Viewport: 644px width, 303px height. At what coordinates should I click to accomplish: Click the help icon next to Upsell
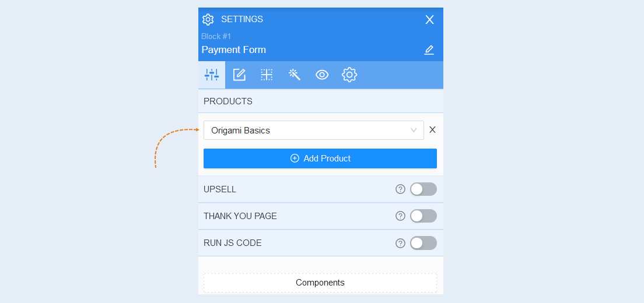click(x=400, y=189)
